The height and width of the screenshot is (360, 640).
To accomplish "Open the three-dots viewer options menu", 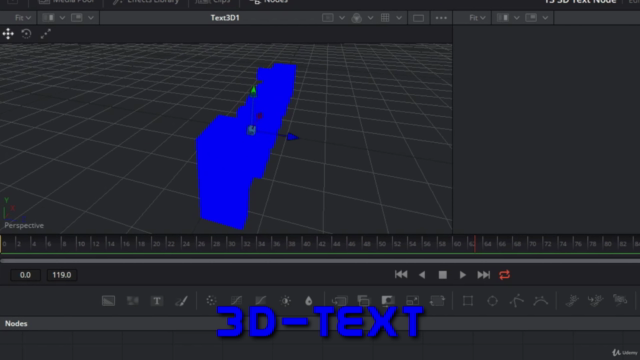I will coord(441,18).
